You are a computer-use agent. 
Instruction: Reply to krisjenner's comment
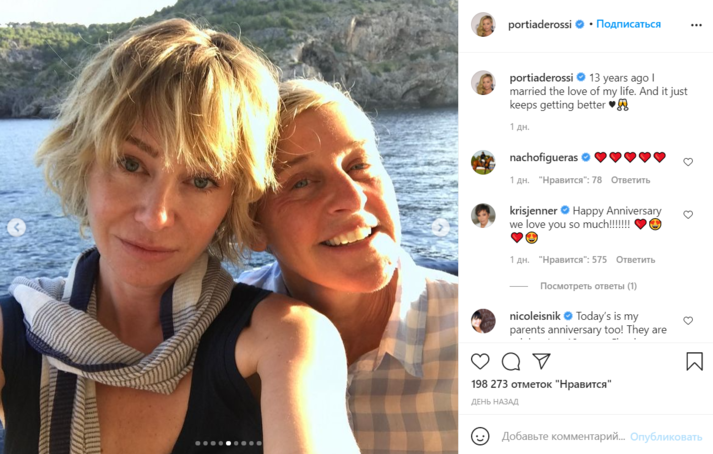tap(635, 260)
